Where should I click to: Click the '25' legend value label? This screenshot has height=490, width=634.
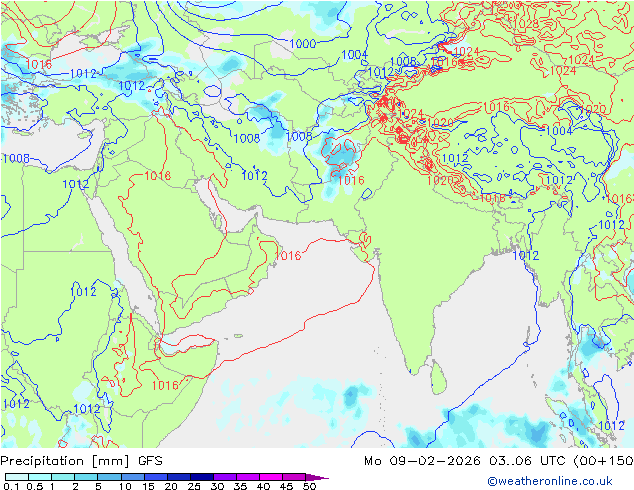[194, 486]
